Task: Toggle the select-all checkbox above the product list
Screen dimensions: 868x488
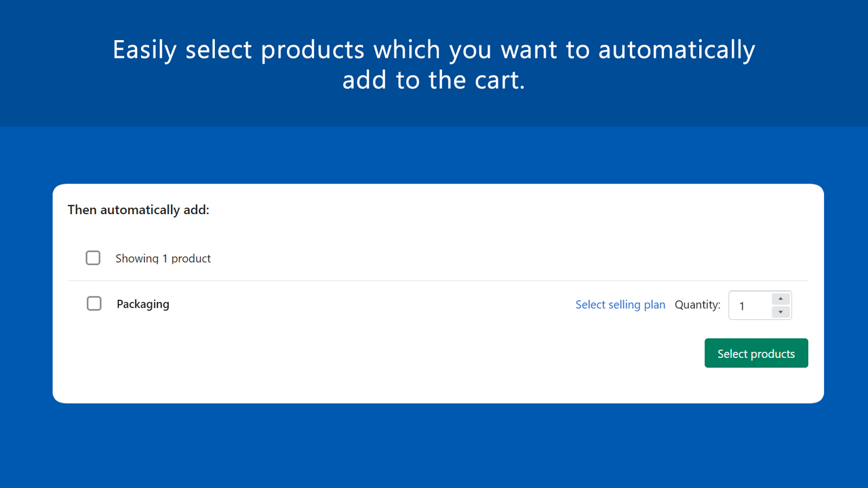Action: point(93,258)
